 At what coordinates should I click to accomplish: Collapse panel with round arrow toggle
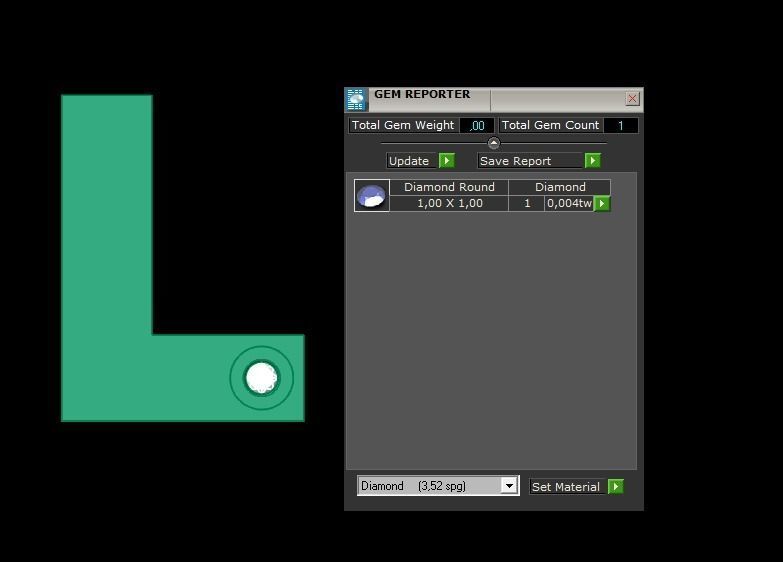(x=493, y=143)
